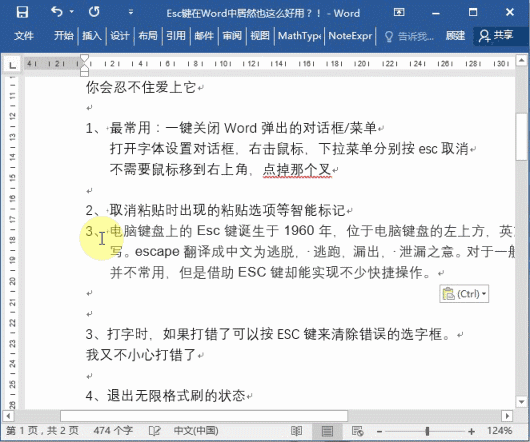
Task: Switch to Read Mode view
Action: 296,431
